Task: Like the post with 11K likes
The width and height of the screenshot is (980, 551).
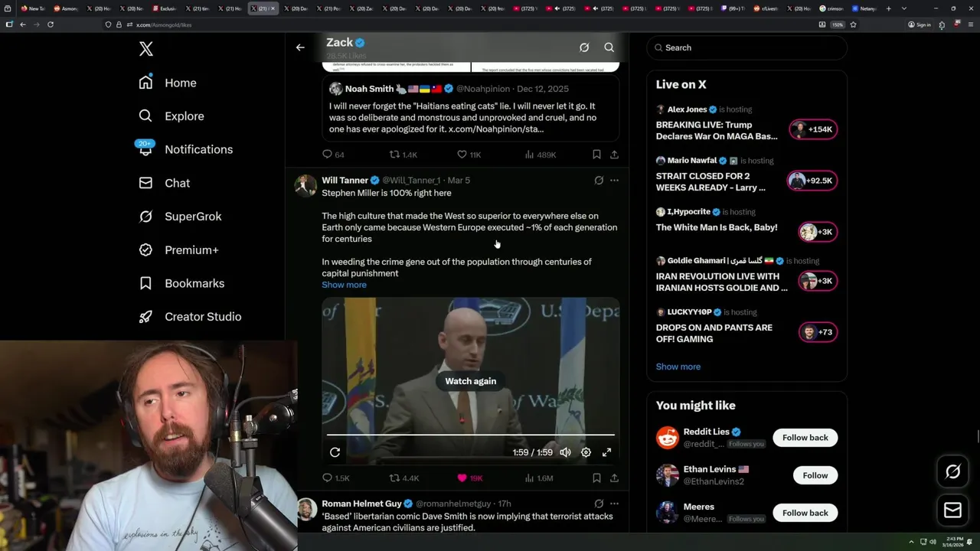Action: click(469, 155)
